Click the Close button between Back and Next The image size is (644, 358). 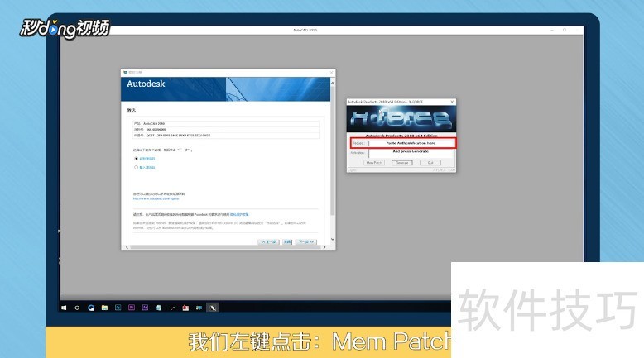[287, 242]
